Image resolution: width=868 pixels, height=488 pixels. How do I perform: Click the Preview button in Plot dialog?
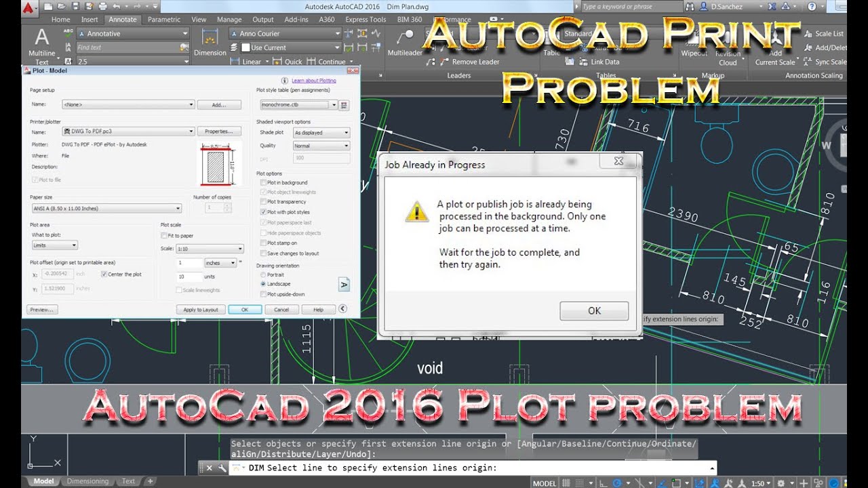[42, 309]
